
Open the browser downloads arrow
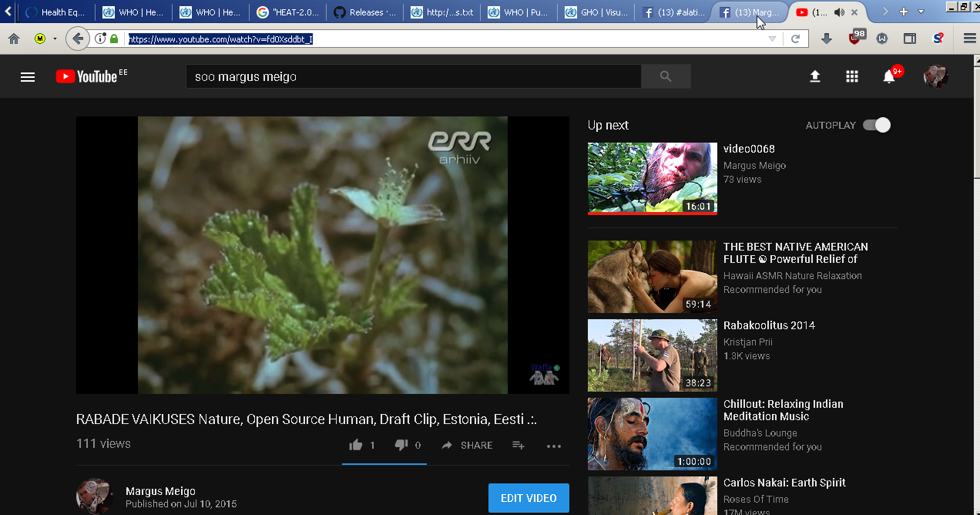827,39
